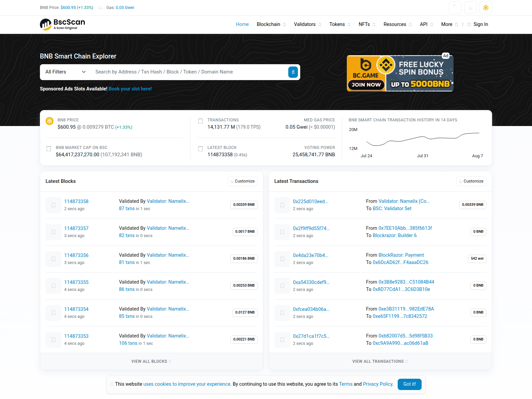Click the uses cookies link

point(187,384)
